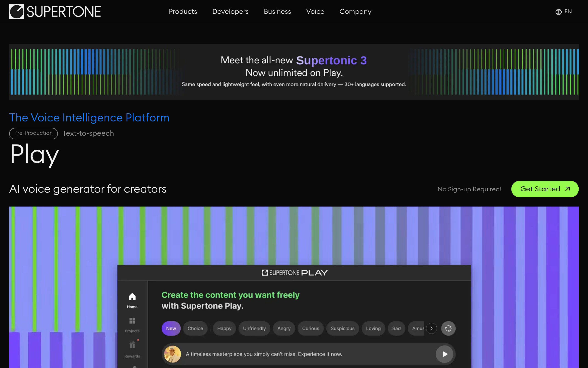Viewport: 588px width, 368px height.
Task: Click the Pre-Production tag
Action: [x=34, y=133]
